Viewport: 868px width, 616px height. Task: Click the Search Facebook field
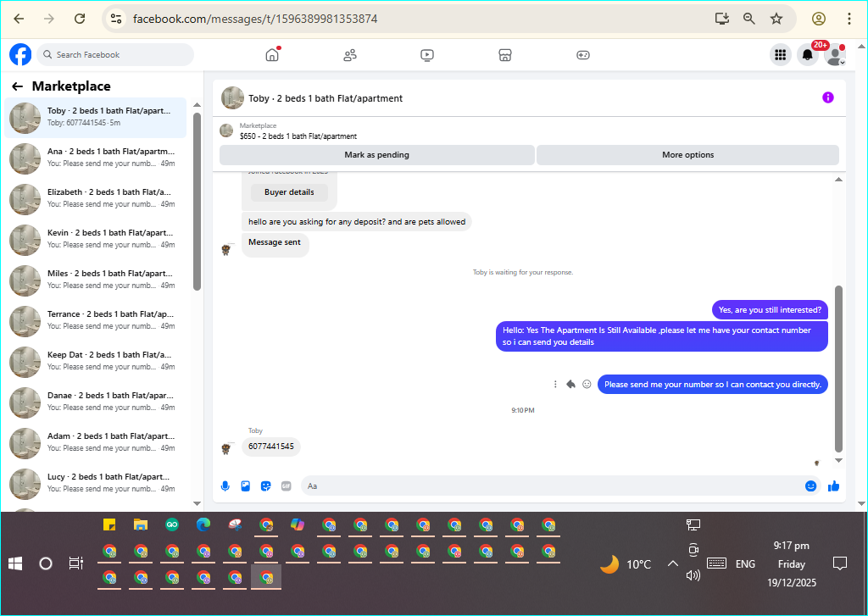click(x=115, y=55)
